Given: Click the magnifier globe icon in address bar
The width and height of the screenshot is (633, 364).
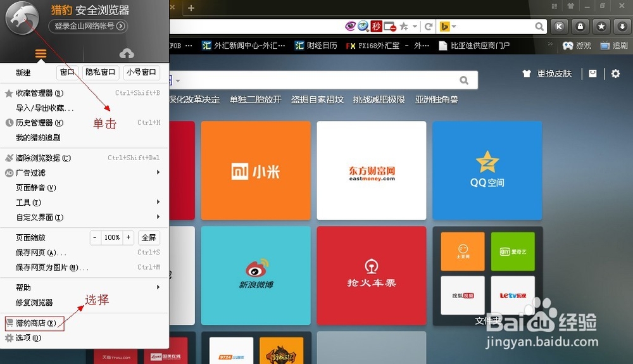Looking at the screenshot, I should click(363, 26).
